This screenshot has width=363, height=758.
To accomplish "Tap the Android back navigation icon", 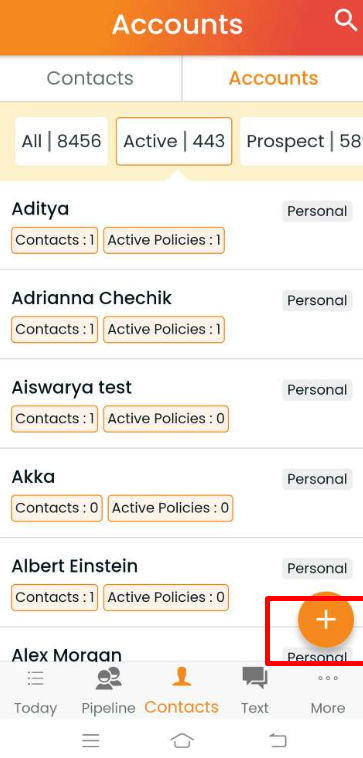I will pyautogui.click(x=277, y=740).
